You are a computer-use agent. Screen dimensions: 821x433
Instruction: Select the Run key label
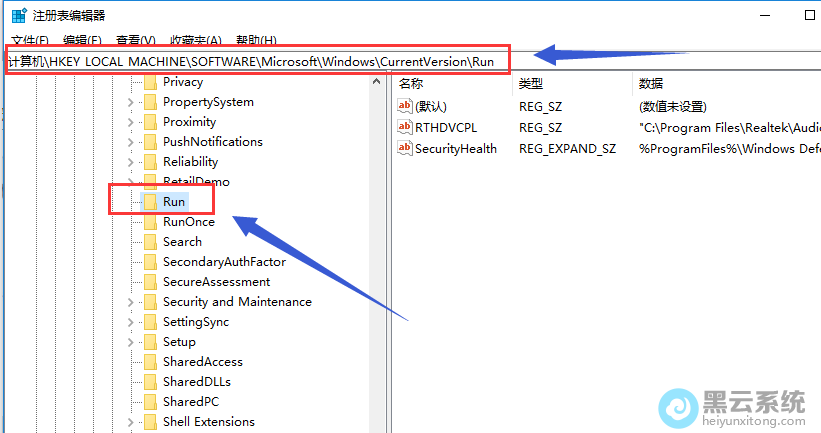174,202
